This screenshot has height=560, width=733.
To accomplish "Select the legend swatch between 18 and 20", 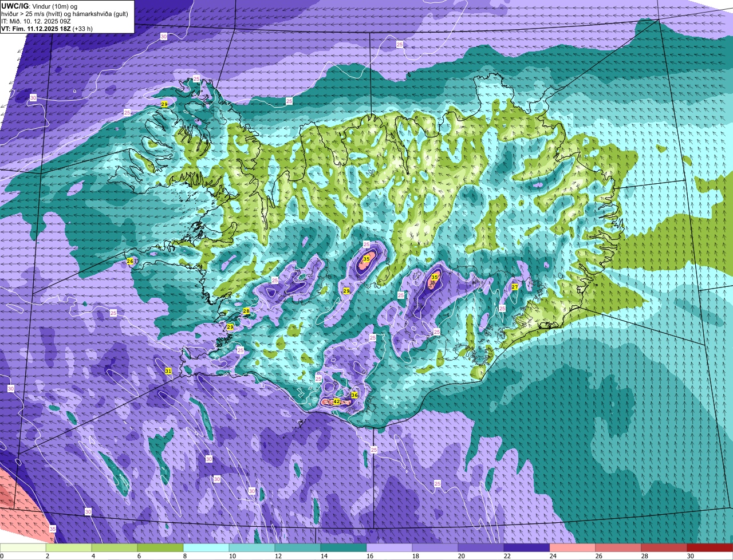I will (x=435, y=548).
